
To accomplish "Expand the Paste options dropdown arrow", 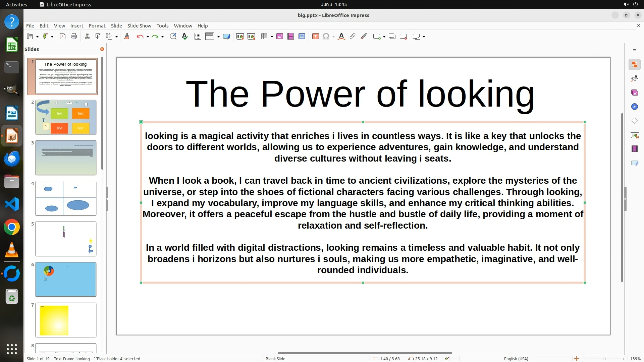I will coord(116,37).
